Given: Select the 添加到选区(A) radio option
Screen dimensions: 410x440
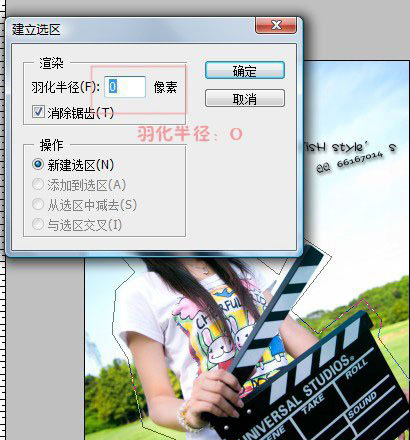Looking at the screenshot, I should [38, 184].
